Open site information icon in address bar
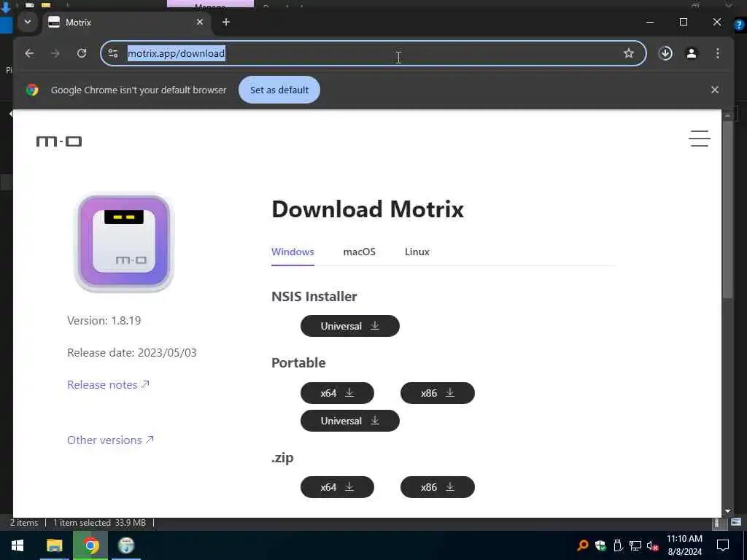This screenshot has width=747, height=560. [113, 53]
